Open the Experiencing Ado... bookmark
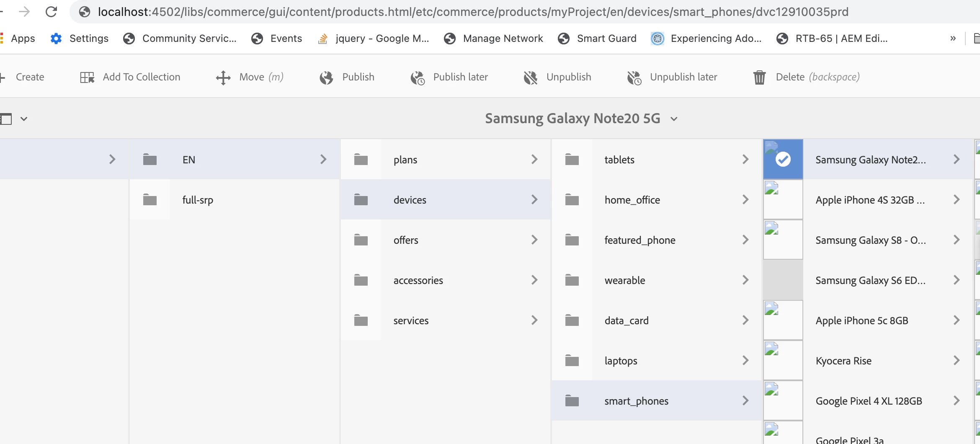Viewport: 980px width, 444px height. [x=707, y=39]
